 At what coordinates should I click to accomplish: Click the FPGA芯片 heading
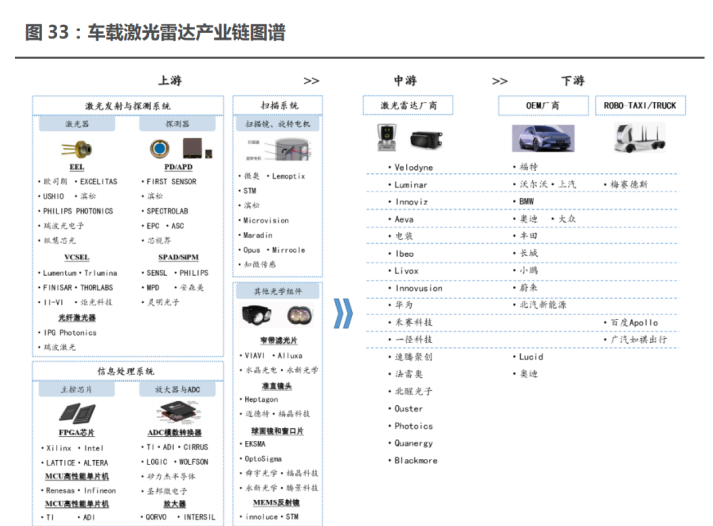(x=77, y=432)
